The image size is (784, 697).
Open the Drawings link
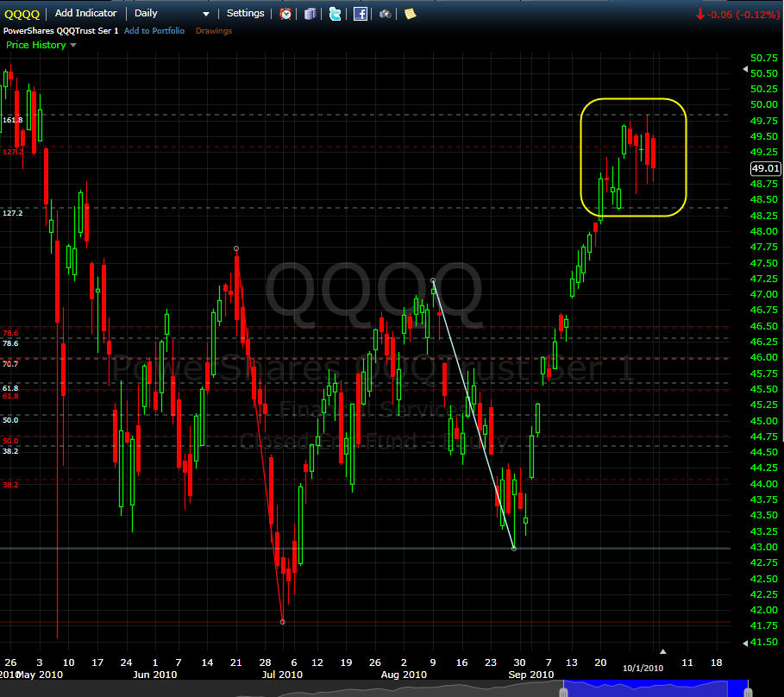[214, 30]
